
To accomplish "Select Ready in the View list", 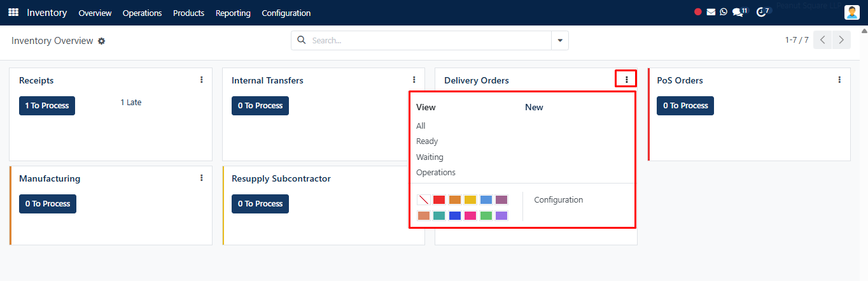I will pyautogui.click(x=427, y=141).
